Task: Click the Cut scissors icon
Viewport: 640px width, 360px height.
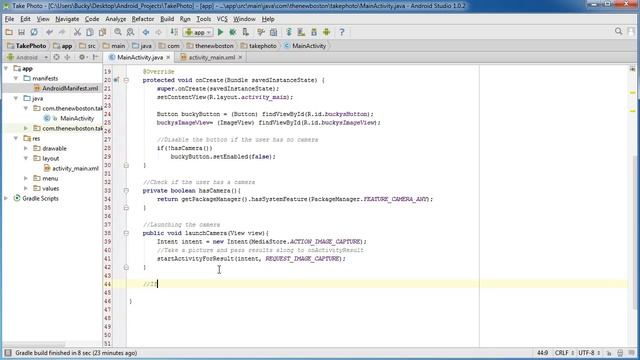Action: click(77, 32)
